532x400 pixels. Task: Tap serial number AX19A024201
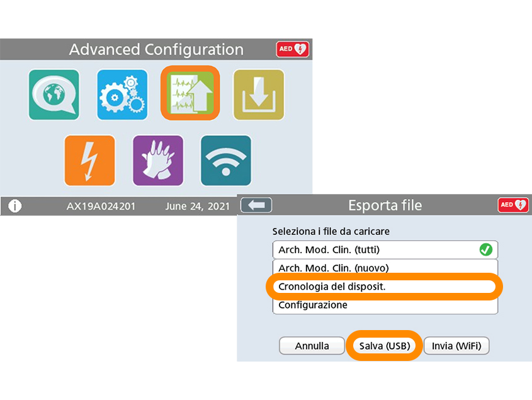[100, 206]
